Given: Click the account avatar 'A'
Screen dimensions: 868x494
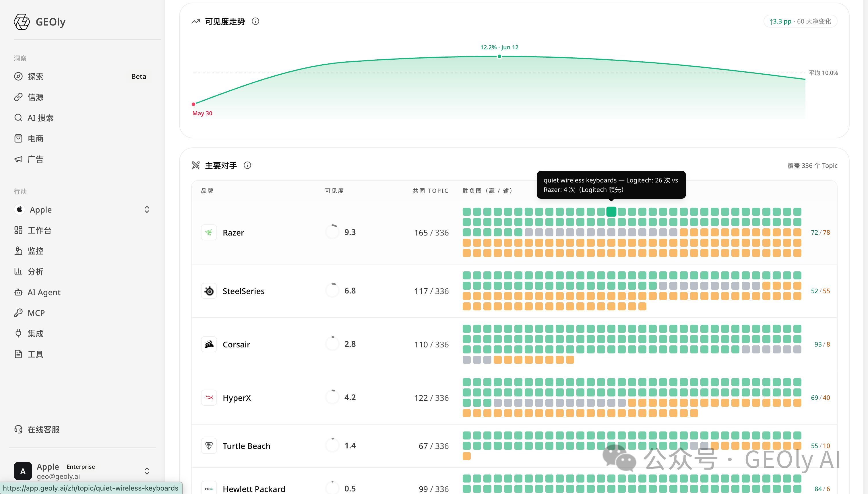Looking at the screenshot, I should (x=23, y=471).
